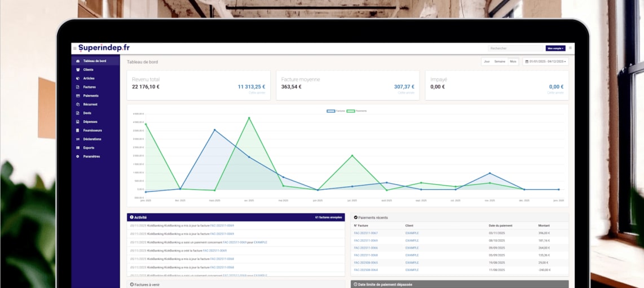This screenshot has height=288, width=644.
Task: Click the EXAMPLE client link for FAC-202508-0064
Action: 412,270
